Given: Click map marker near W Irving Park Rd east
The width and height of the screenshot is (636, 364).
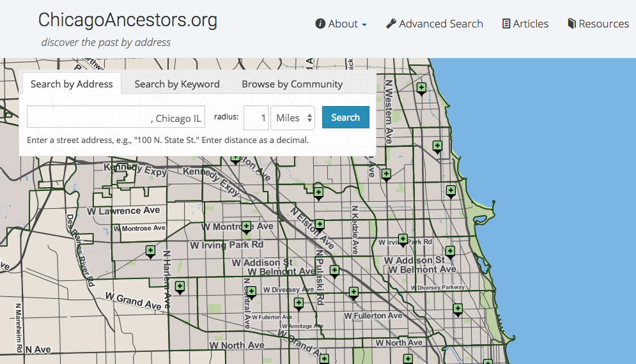Looking at the screenshot, I should [403, 239].
